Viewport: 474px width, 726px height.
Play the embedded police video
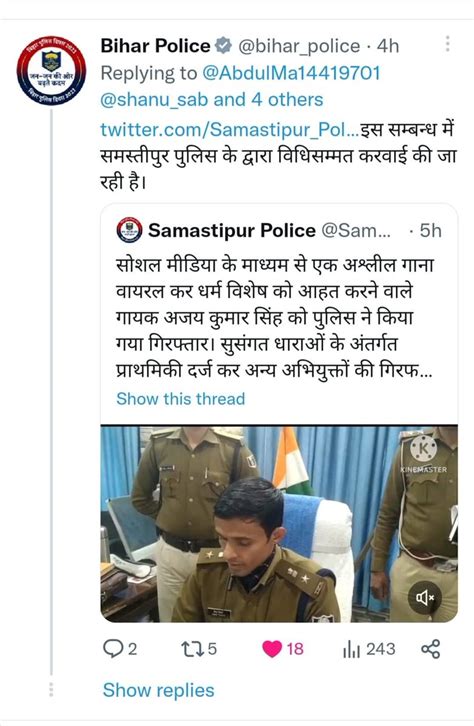(279, 523)
